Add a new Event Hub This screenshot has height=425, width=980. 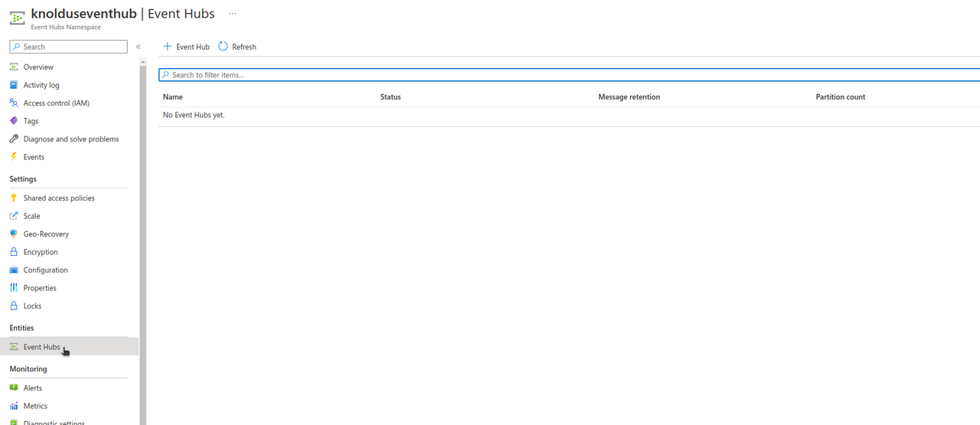(x=186, y=47)
